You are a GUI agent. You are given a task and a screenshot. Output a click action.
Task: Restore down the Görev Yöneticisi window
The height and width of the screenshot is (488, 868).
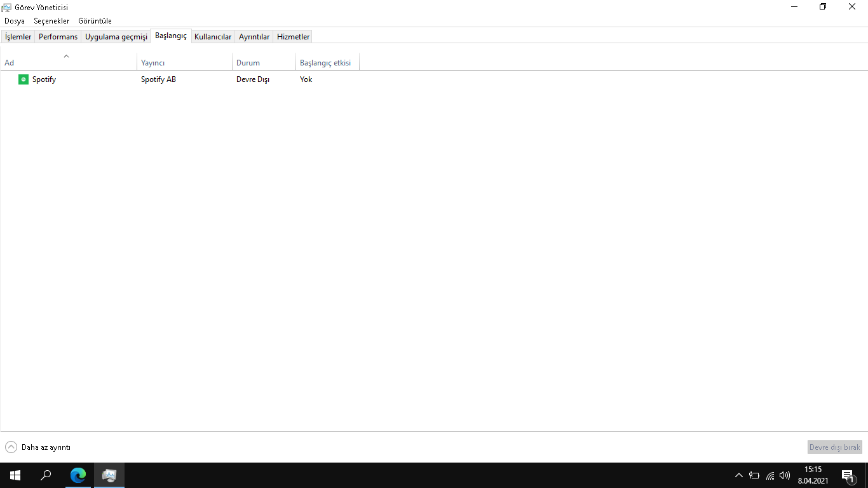[x=823, y=7]
